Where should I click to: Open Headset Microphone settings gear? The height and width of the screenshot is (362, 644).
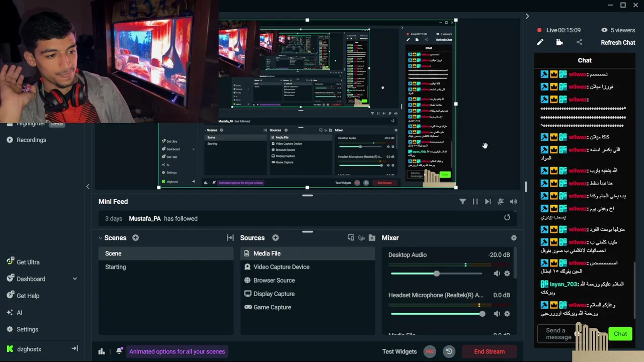[507, 314]
